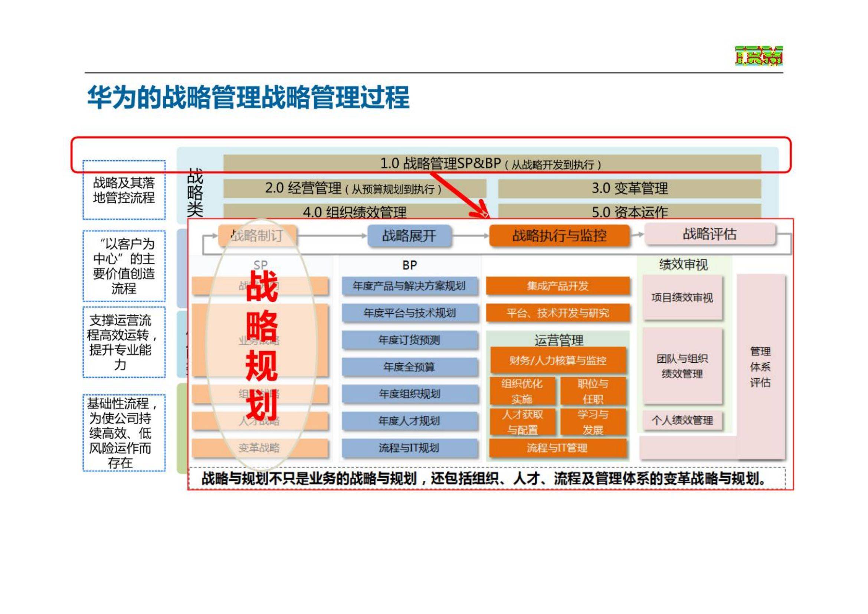Image resolution: width=868 pixels, height=614 pixels.
Task: Click the BP column header
Action: click(x=409, y=265)
